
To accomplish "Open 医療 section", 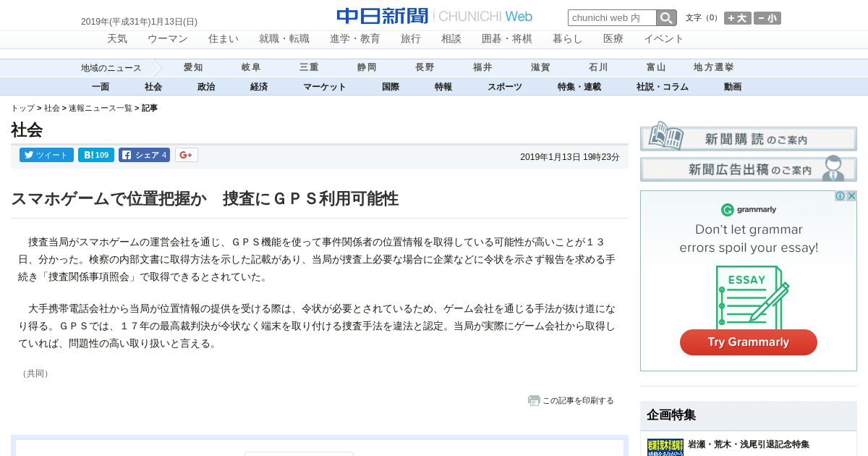I will point(613,39).
